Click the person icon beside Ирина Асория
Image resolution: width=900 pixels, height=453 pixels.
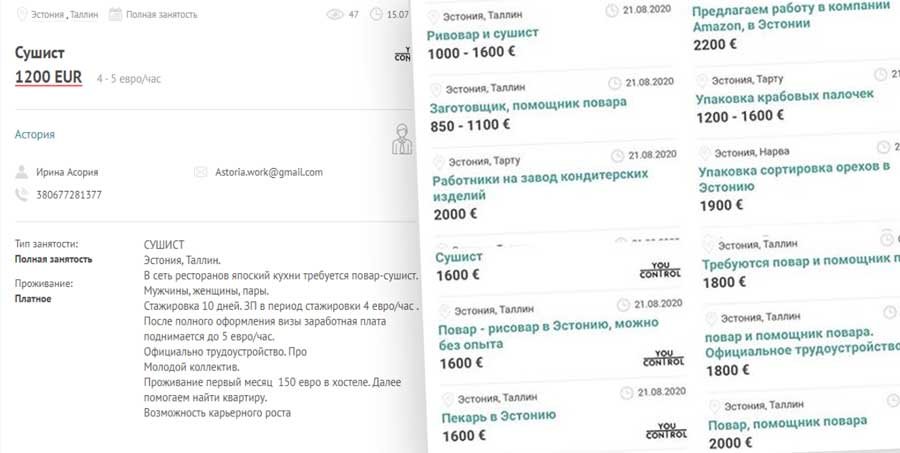coord(22,172)
